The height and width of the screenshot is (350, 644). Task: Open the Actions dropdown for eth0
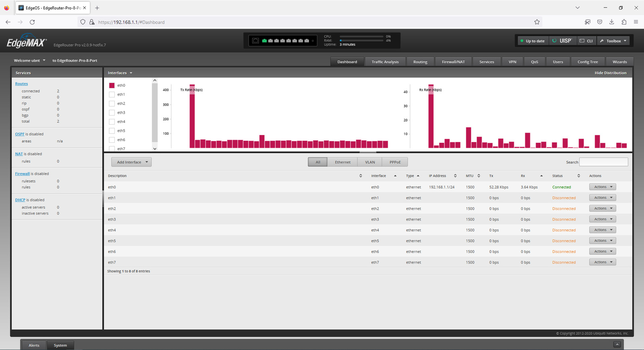coord(602,187)
